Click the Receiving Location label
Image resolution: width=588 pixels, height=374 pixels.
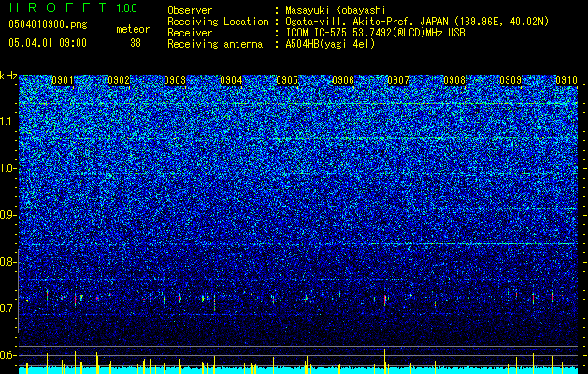pos(218,22)
